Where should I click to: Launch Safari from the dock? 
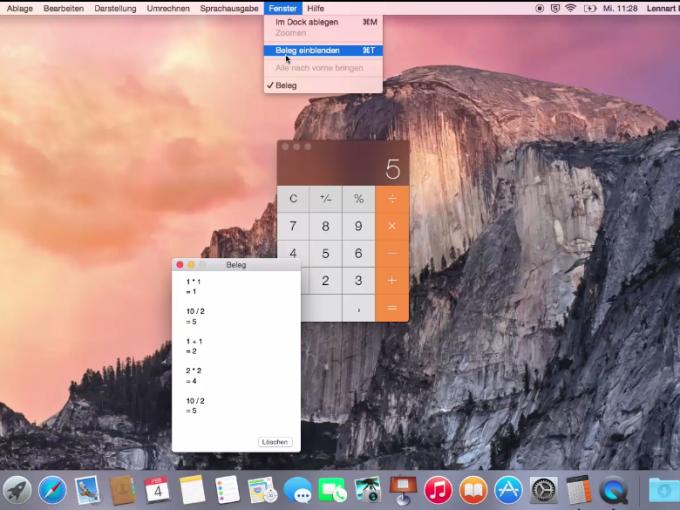[x=52, y=490]
